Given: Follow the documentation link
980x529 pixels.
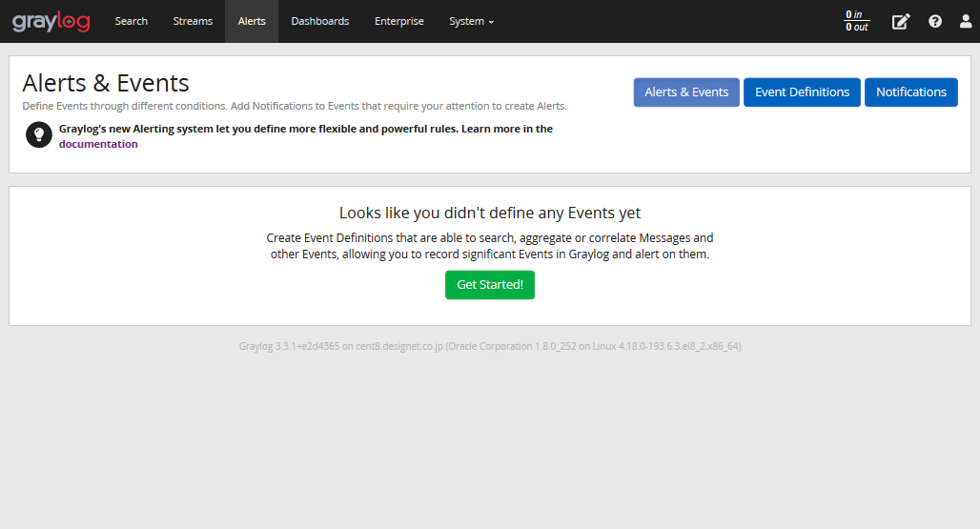Looking at the screenshot, I should coord(98,144).
